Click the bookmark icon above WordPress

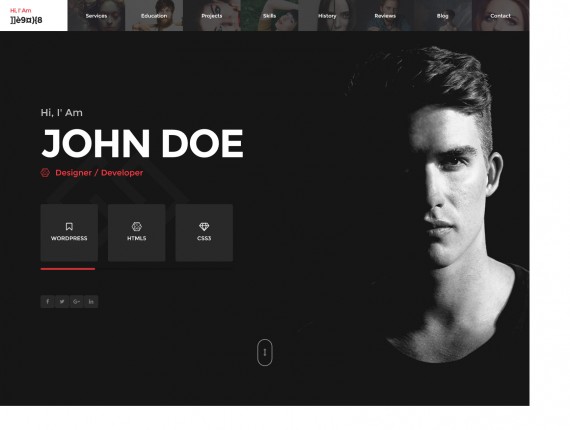click(69, 226)
